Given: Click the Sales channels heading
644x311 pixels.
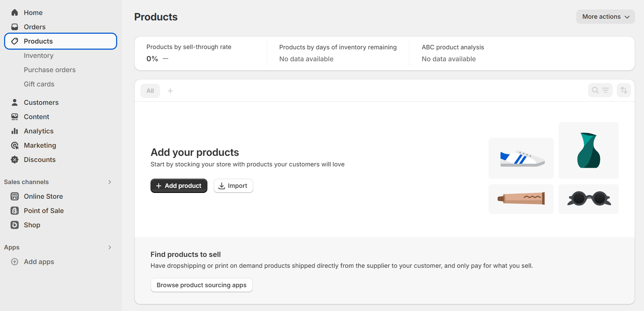Looking at the screenshot, I should click(26, 182).
